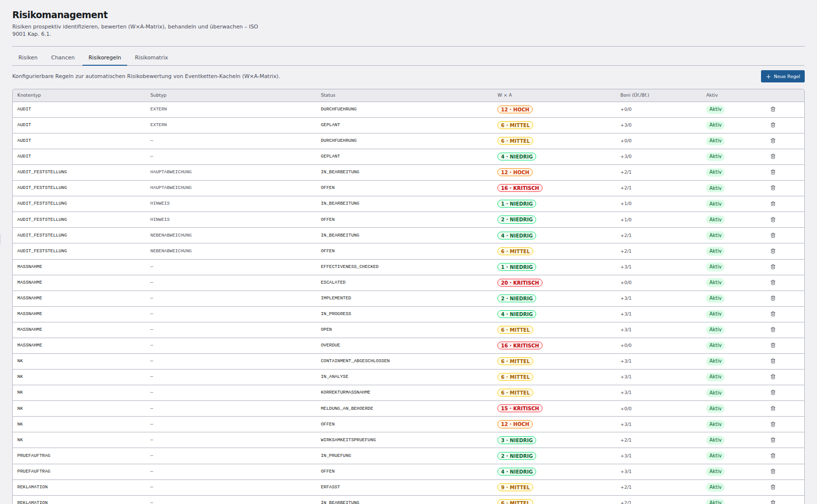This screenshot has width=817, height=504.
Task: Click the 3 · NIEDRIG risk badge
Action: [517, 440]
